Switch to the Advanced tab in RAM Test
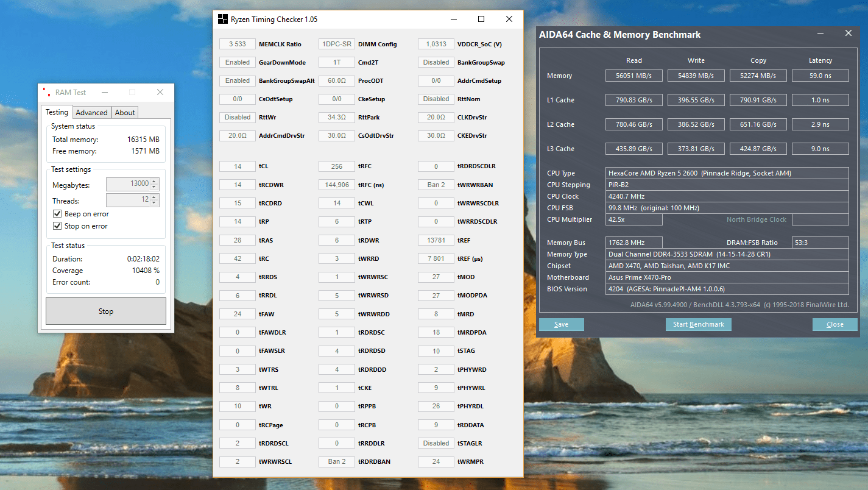This screenshot has height=490, width=868. point(91,112)
